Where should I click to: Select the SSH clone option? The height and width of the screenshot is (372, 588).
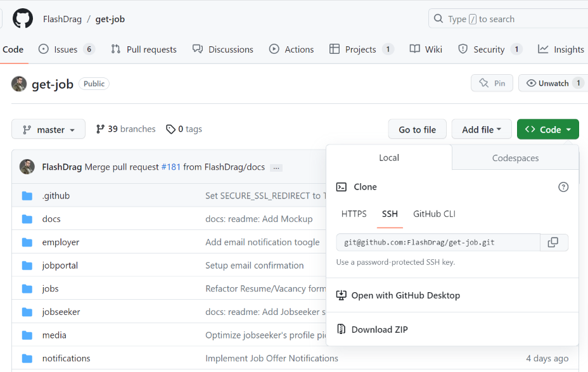coord(390,214)
